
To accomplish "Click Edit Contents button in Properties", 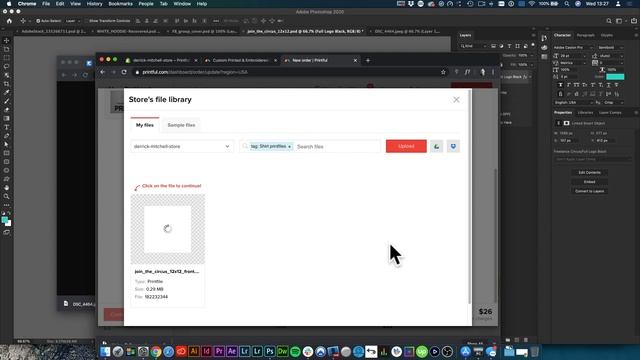I will coord(589,172).
